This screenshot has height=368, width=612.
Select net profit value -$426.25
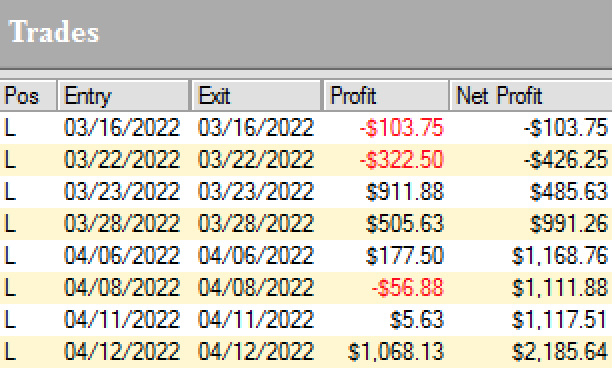[566, 160]
